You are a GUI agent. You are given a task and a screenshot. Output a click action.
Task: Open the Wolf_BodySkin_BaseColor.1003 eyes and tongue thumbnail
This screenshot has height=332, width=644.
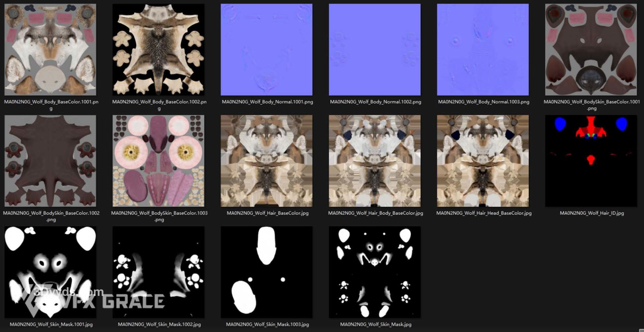(158, 161)
